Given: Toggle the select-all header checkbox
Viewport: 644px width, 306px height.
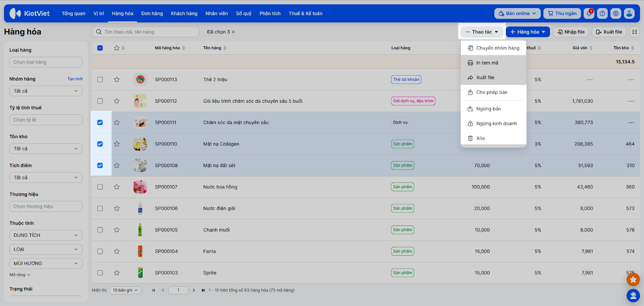Looking at the screenshot, I should [x=100, y=48].
